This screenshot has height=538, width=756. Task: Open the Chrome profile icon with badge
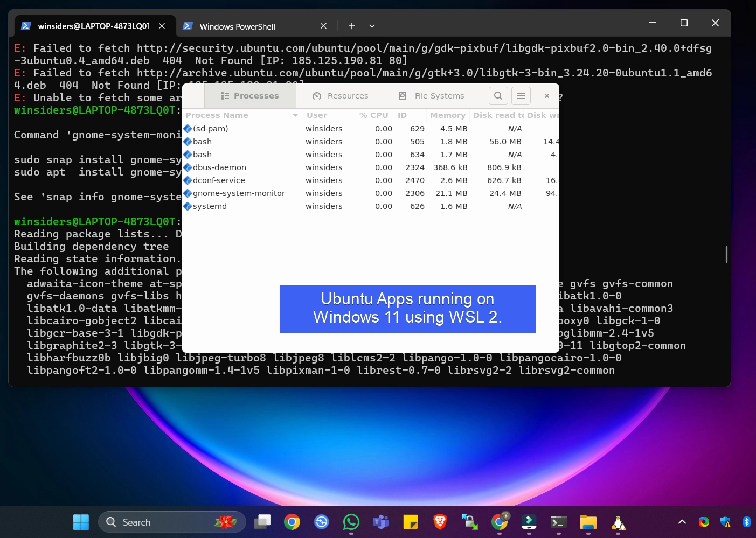pos(500,522)
